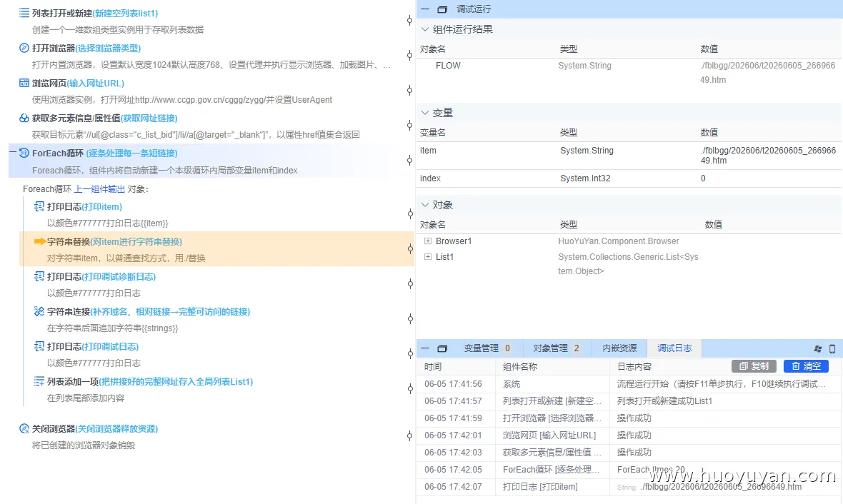Select the 字符串替换 step row
The width and height of the screenshot is (843, 504).
tap(216, 248)
